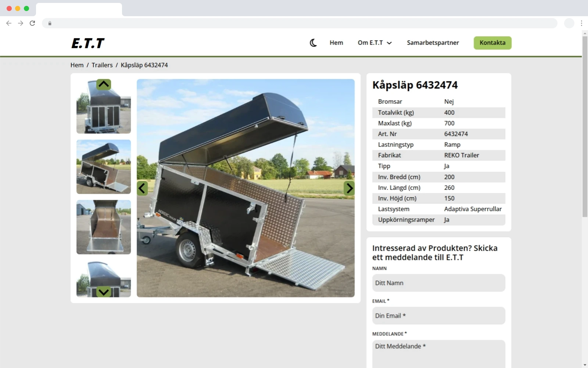Image resolution: width=588 pixels, height=368 pixels.
Task: Click the Inv. Längd (cm) value 260
Action: click(449, 188)
